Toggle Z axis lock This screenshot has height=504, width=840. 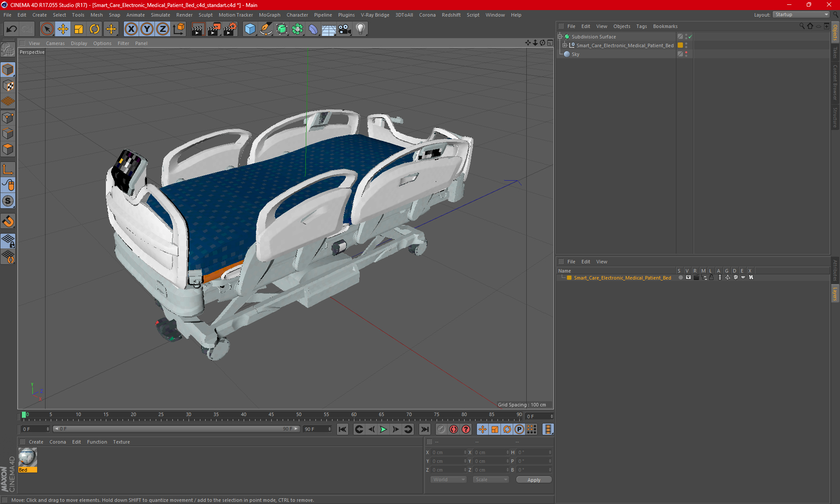pos(163,29)
